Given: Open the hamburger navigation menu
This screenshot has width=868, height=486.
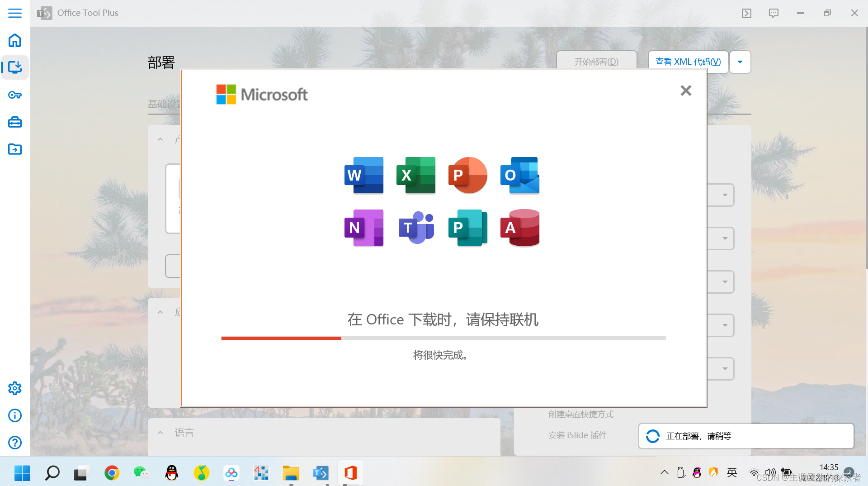Looking at the screenshot, I should click(x=15, y=13).
